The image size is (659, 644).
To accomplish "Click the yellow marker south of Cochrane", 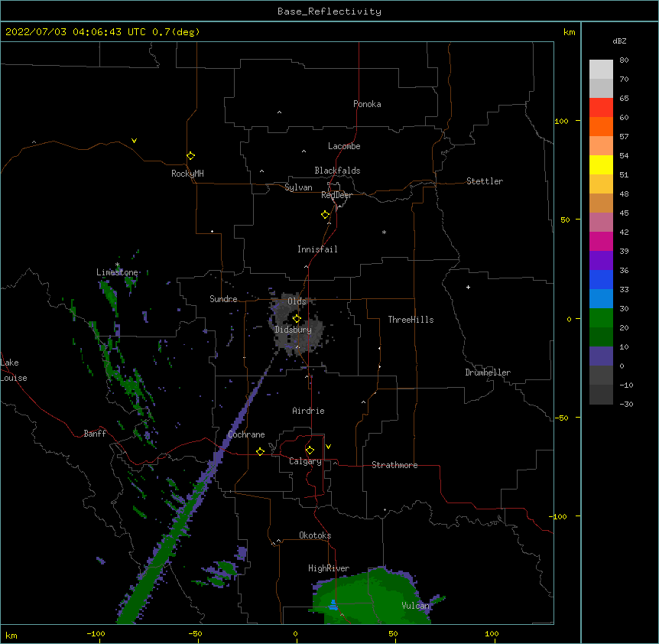I will pos(260,451).
